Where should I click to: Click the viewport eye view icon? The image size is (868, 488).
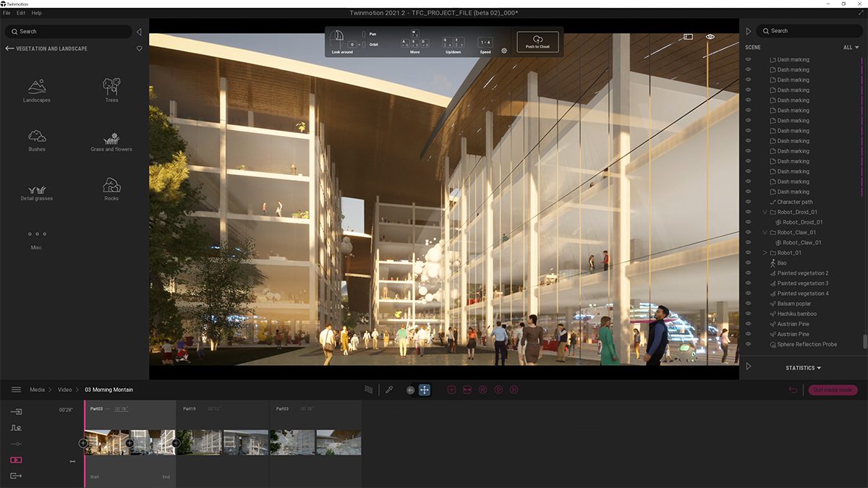pos(710,36)
